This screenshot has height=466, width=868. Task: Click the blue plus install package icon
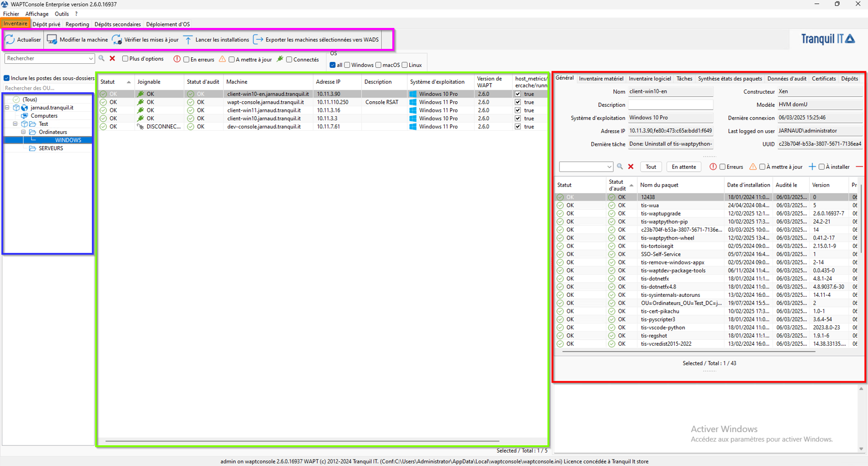[812, 167]
